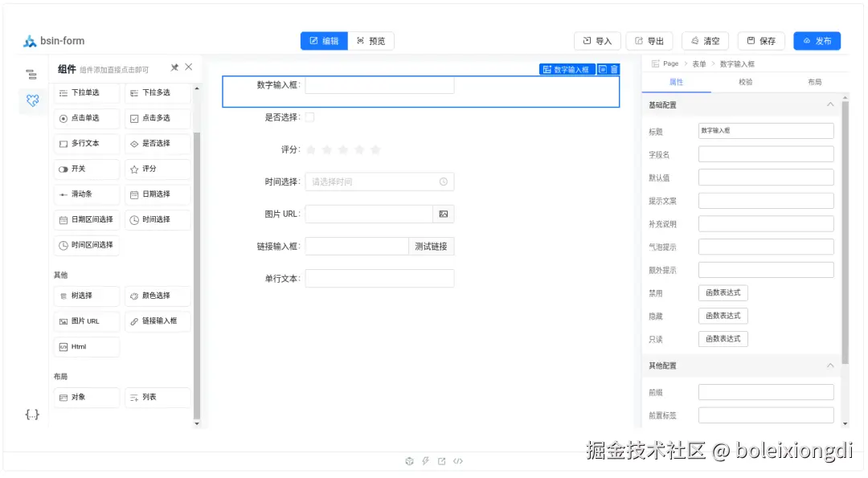
Task: Add 对象 layout component
Action: pos(87,398)
